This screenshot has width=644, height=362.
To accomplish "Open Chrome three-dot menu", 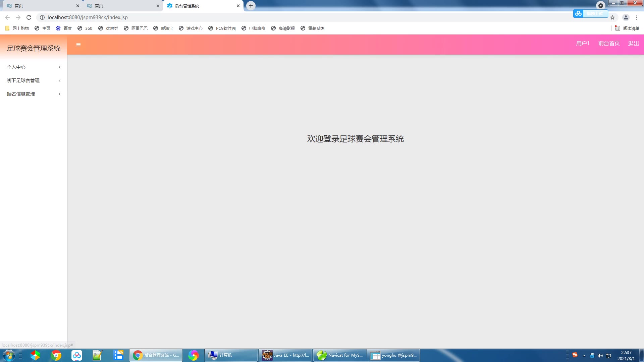I will (x=637, y=17).
